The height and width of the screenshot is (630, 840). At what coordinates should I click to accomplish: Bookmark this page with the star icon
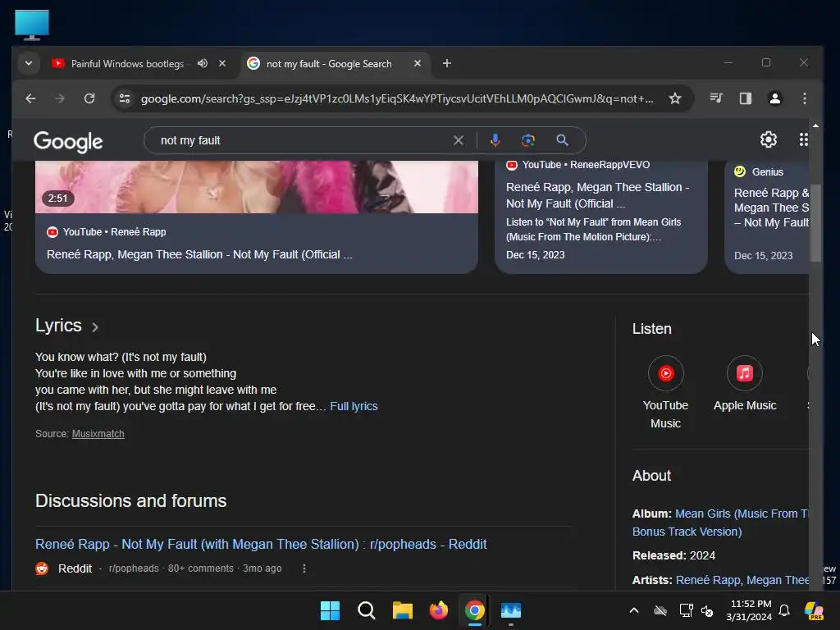tap(675, 98)
